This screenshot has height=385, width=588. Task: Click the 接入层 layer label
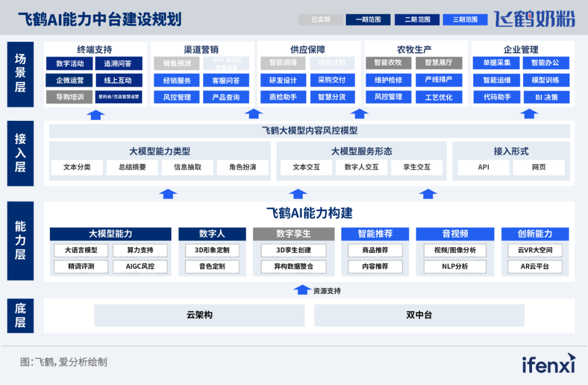(x=20, y=153)
